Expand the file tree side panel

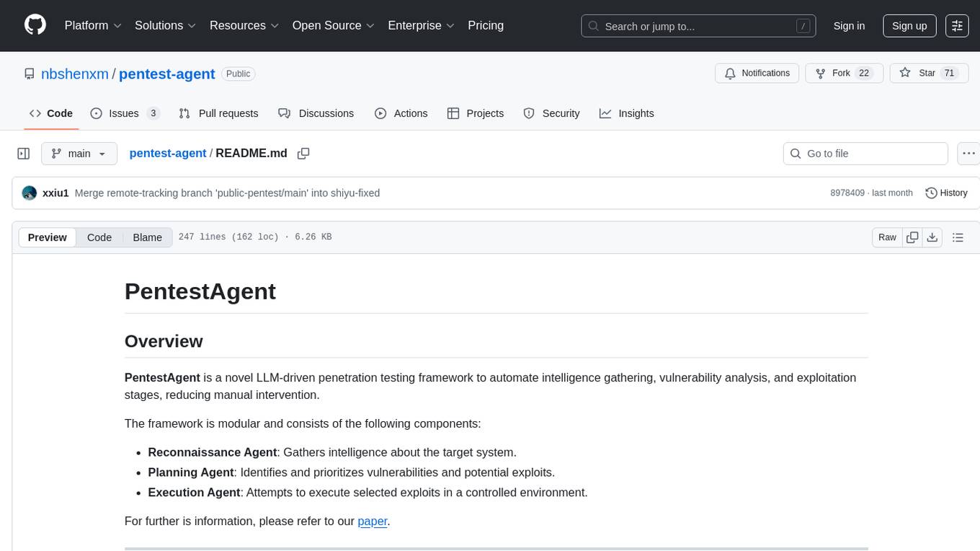coord(24,154)
